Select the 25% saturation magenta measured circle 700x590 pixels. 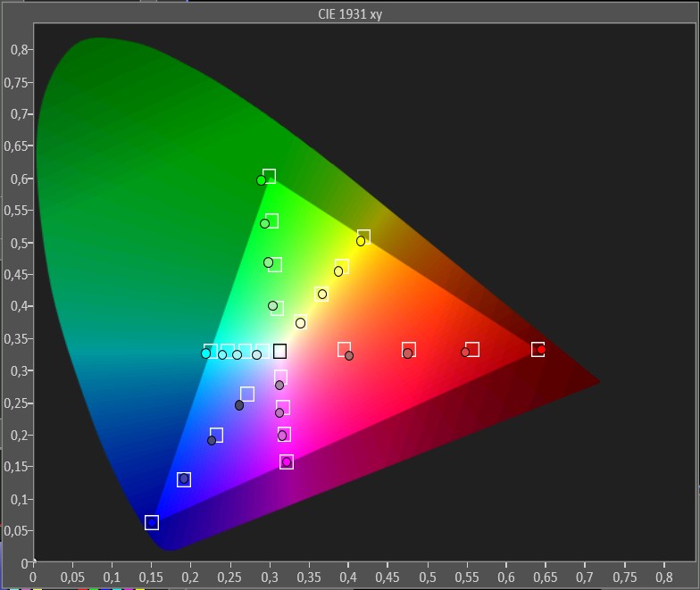coord(279,385)
